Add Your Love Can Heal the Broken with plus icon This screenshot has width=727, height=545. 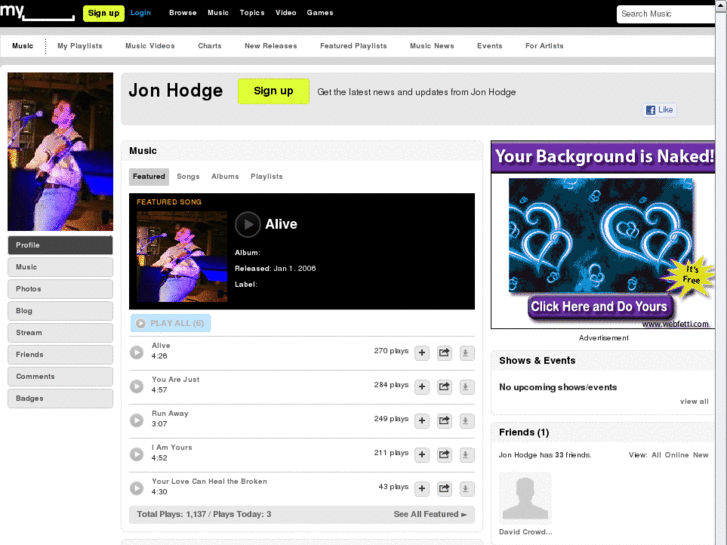[x=422, y=488]
